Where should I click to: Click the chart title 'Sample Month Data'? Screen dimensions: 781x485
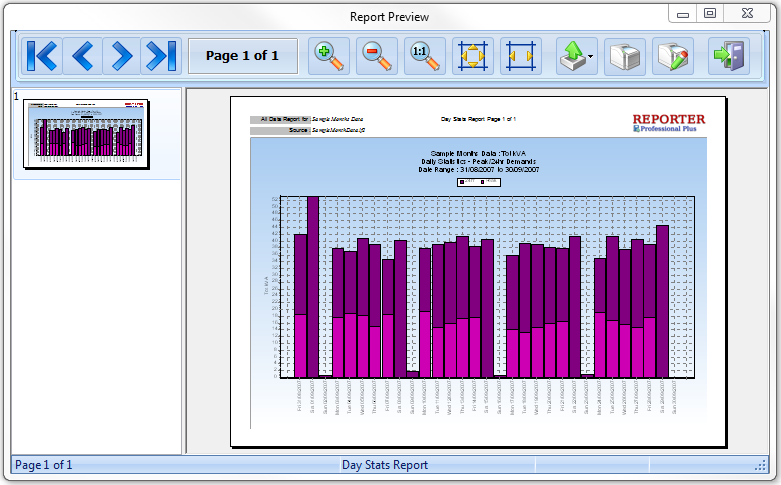pyautogui.click(x=478, y=153)
